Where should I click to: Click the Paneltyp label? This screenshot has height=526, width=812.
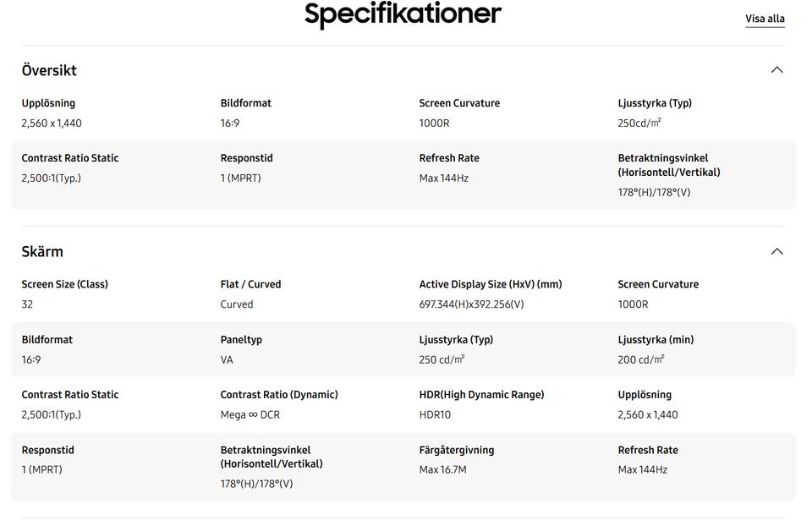tap(241, 340)
